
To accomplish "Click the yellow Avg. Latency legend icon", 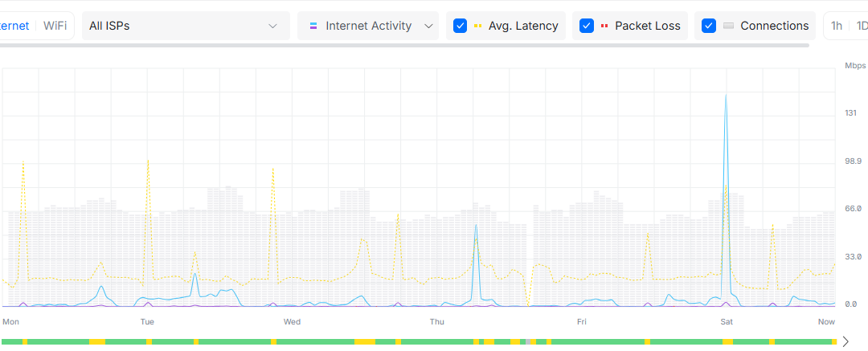I will (x=477, y=26).
